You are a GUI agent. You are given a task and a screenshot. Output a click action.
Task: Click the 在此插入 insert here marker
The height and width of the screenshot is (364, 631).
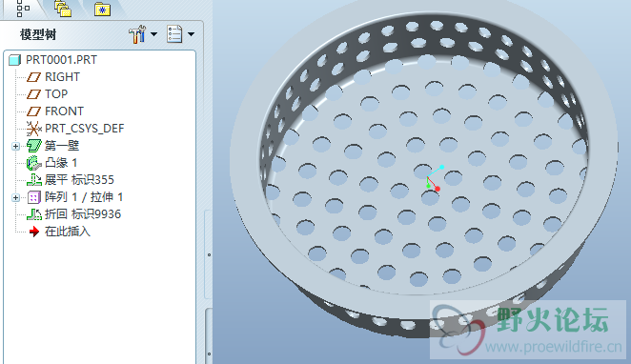point(60,232)
